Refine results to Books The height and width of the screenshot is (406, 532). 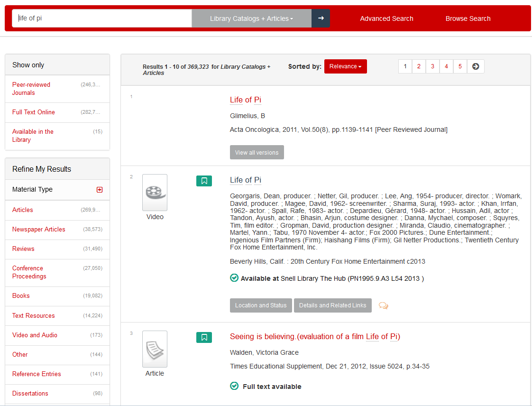click(21, 295)
